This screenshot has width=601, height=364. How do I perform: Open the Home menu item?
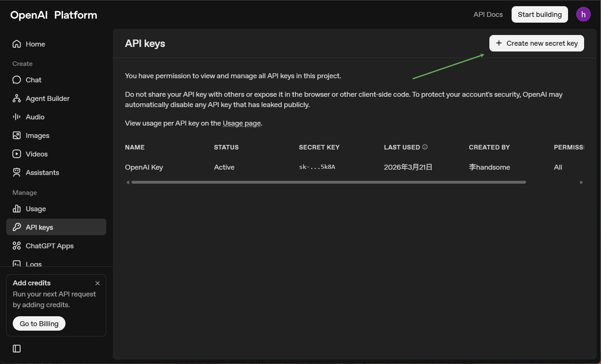point(56,44)
